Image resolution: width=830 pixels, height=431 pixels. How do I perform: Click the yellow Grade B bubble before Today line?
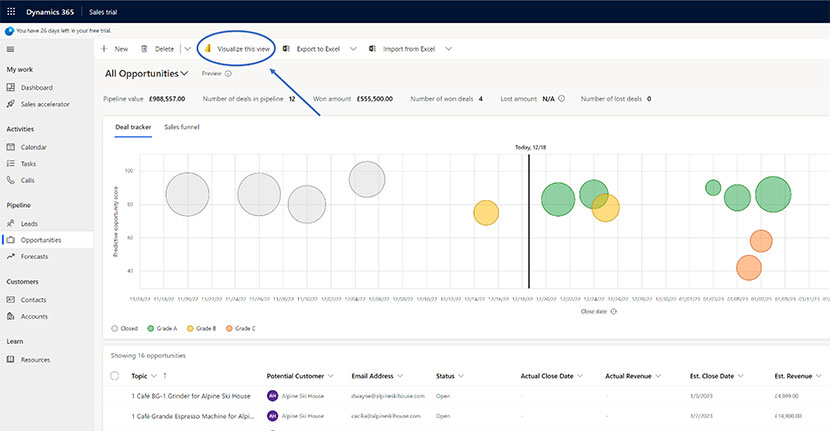[x=486, y=213]
